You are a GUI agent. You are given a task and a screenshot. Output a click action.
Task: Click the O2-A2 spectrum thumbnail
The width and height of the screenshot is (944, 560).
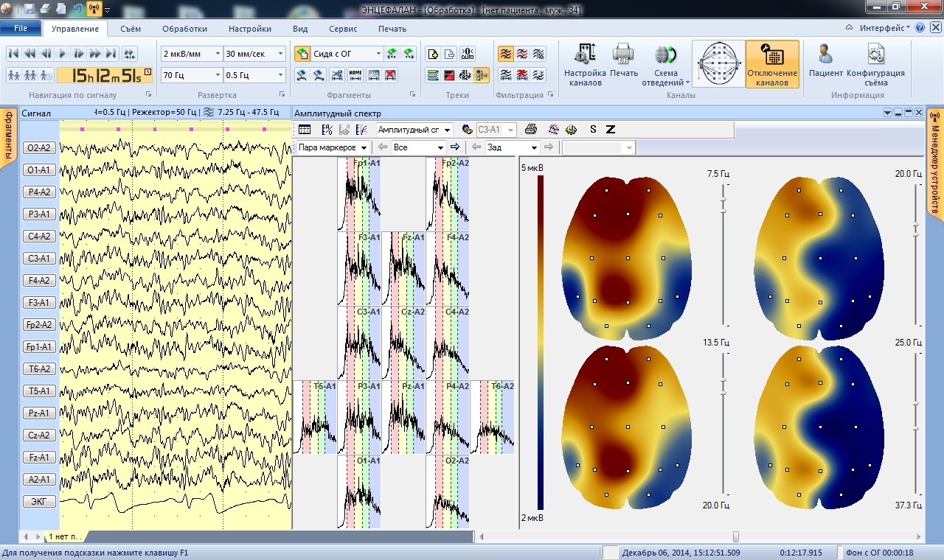pos(448,492)
